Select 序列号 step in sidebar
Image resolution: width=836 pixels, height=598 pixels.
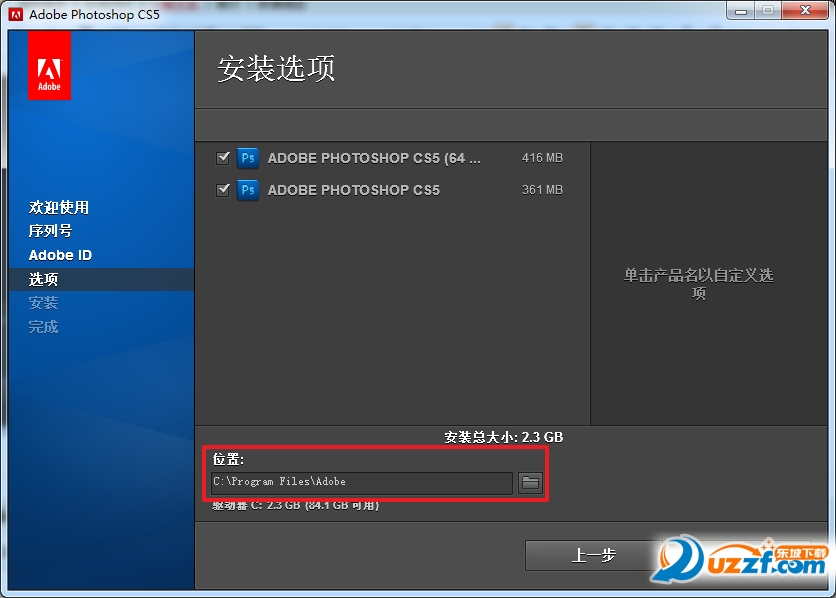point(50,231)
